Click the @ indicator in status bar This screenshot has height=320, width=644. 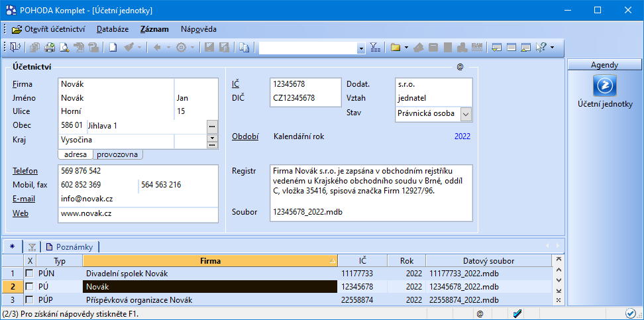pyautogui.click(x=480, y=314)
